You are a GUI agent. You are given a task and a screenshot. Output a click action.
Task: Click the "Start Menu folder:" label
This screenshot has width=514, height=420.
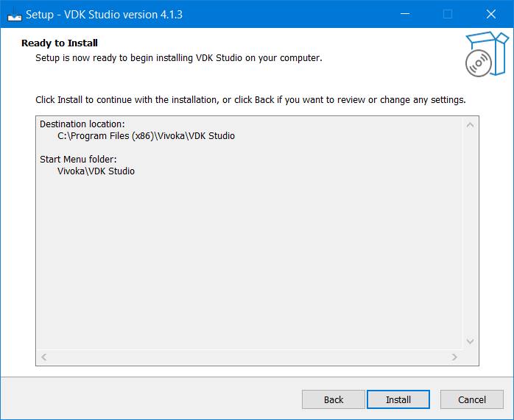click(78, 159)
